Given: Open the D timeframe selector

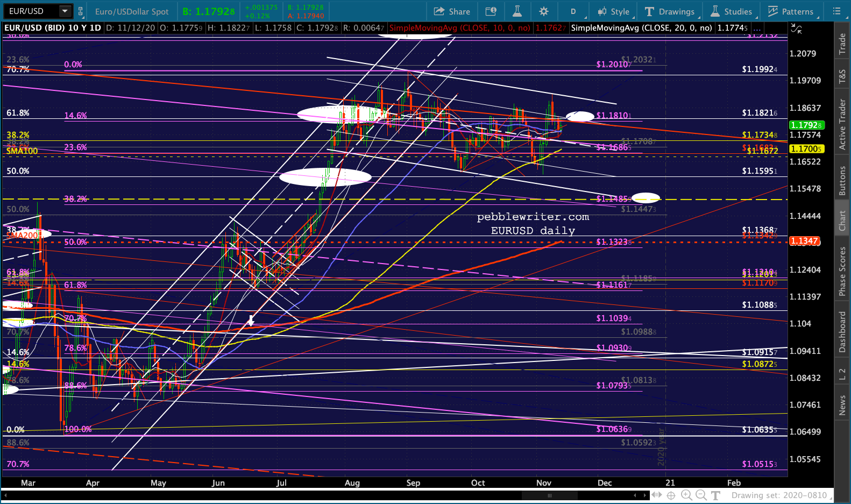Looking at the screenshot, I should [x=573, y=11].
